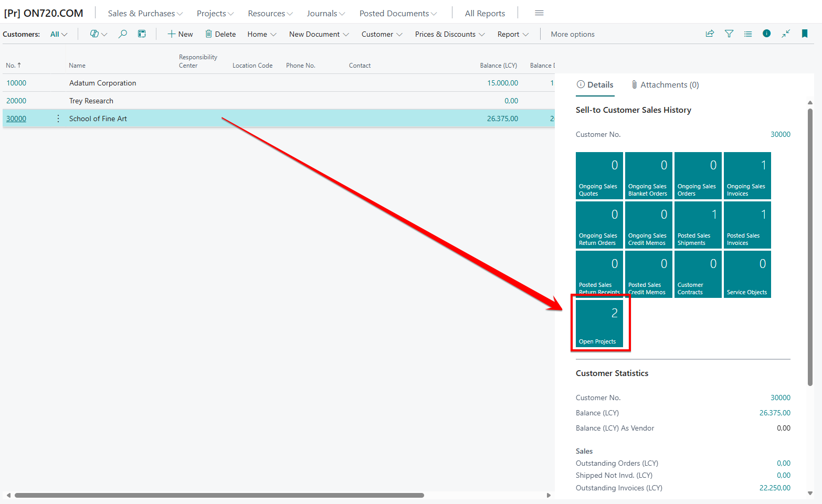Viewport: 822px width, 504px height.
Task: Open the Sales & Purchases menu
Action: pos(145,13)
